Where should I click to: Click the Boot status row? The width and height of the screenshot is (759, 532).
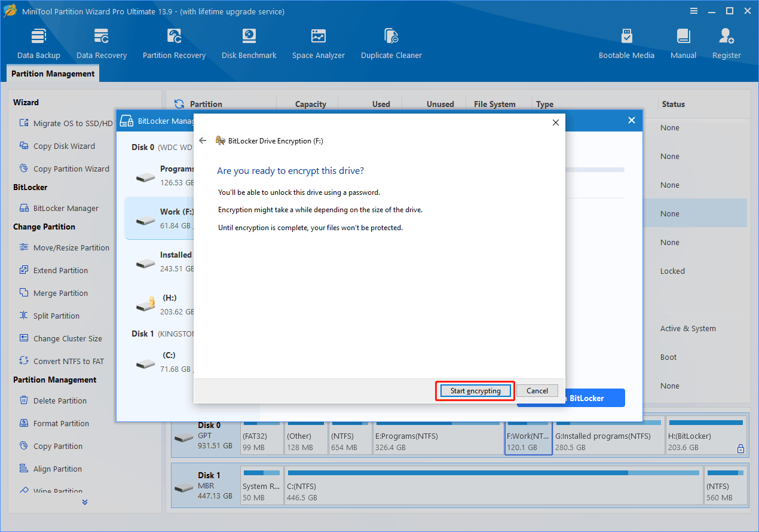668,357
